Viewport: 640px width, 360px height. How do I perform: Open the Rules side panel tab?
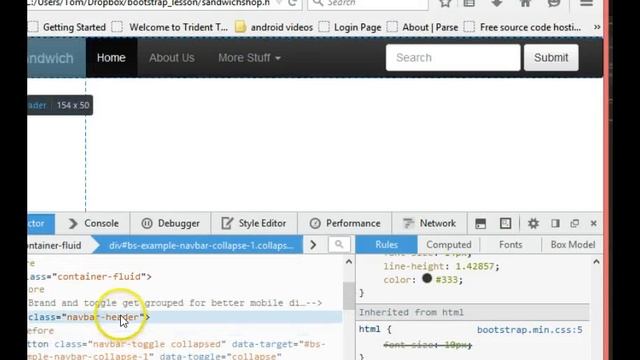click(387, 244)
